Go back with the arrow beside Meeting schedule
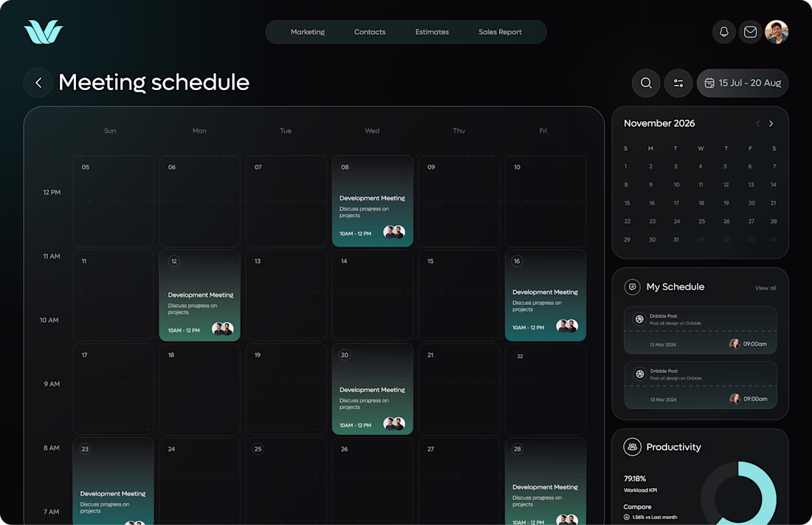 click(x=38, y=83)
